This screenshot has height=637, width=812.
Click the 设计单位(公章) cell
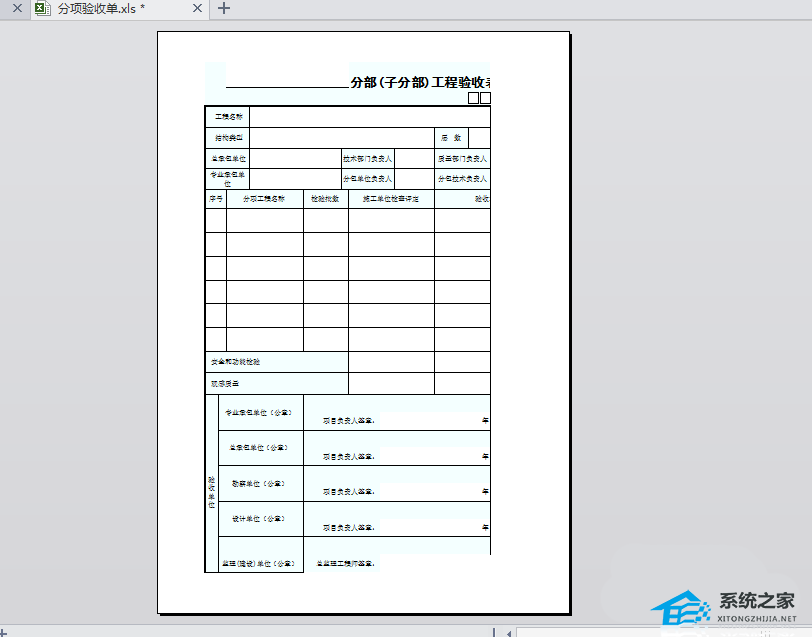(261, 519)
